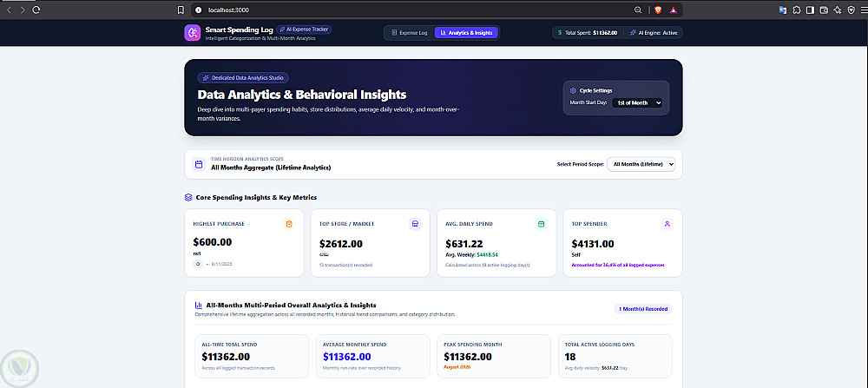The height and width of the screenshot is (388, 868).
Task: Select the Analytics & Insights tab
Action: [466, 33]
